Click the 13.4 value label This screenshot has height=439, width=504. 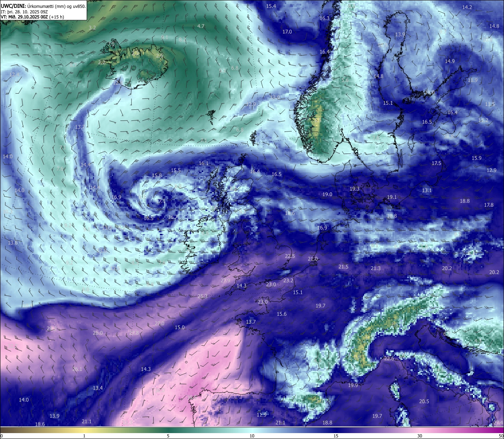pyautogui.click(x=98, y=388)
